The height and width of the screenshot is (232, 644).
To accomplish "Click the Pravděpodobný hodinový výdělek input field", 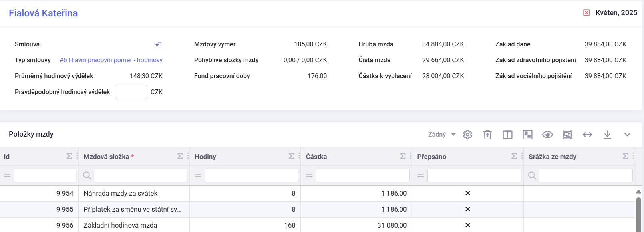I will coord(131,92).
